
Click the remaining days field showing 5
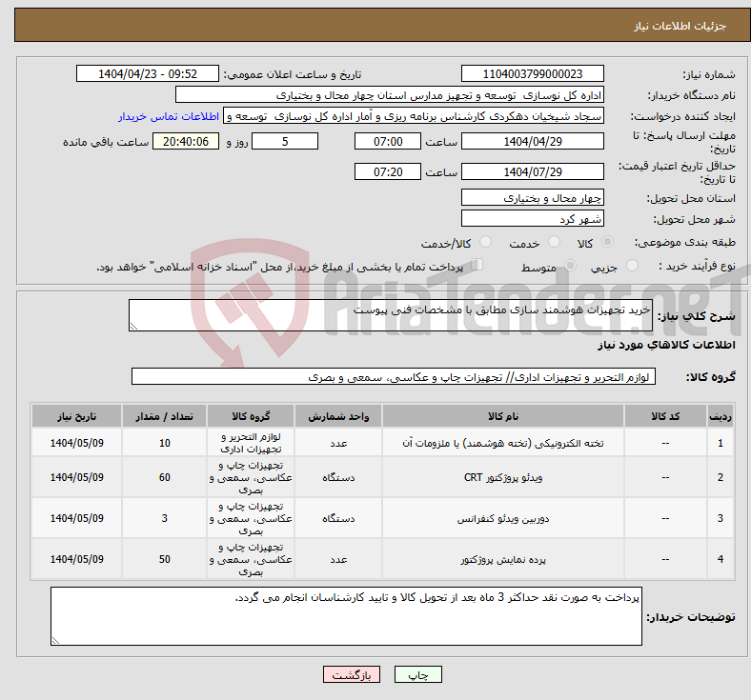[285, 142]
